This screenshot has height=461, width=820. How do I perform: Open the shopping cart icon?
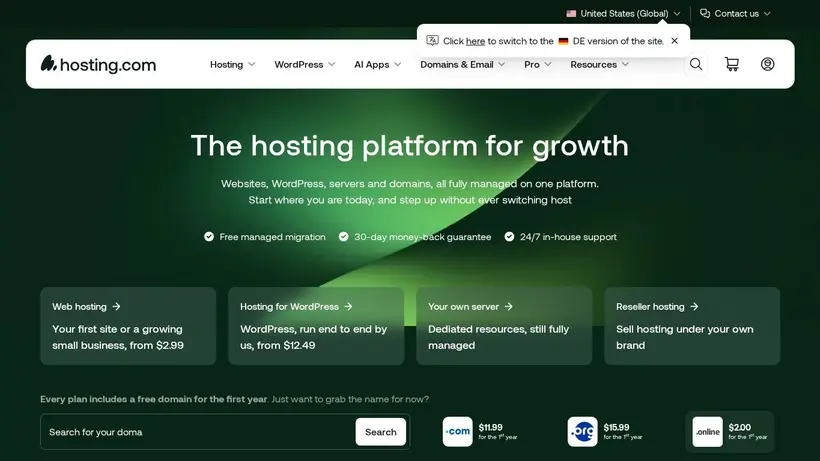coord(732,64)
